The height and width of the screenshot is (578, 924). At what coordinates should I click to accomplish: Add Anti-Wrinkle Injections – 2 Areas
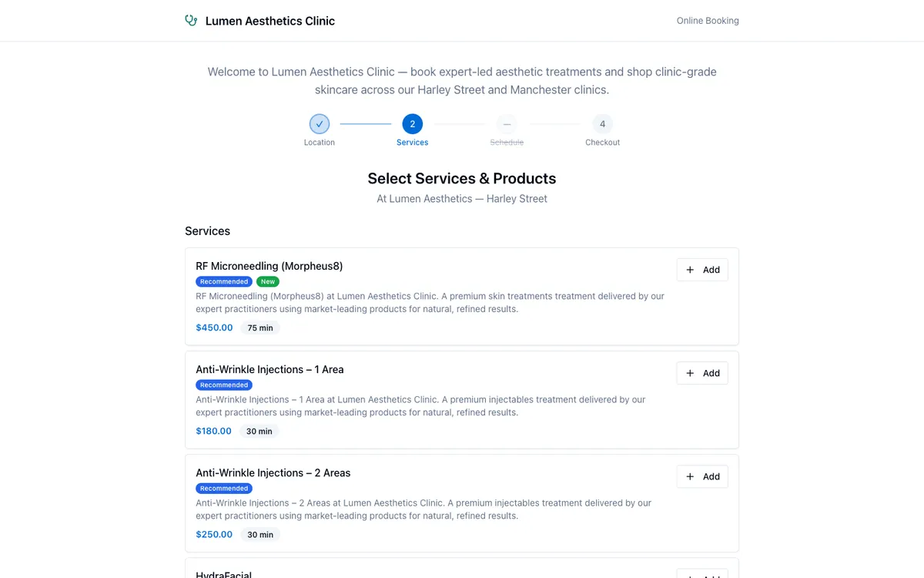click(x=702, y=476)
